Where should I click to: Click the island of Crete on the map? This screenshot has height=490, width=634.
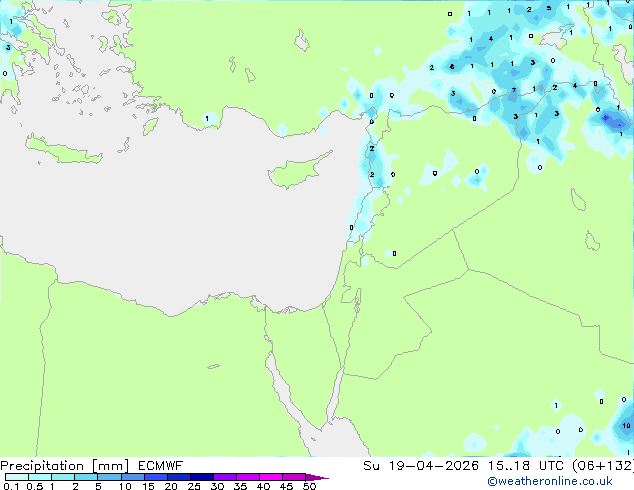64,150
